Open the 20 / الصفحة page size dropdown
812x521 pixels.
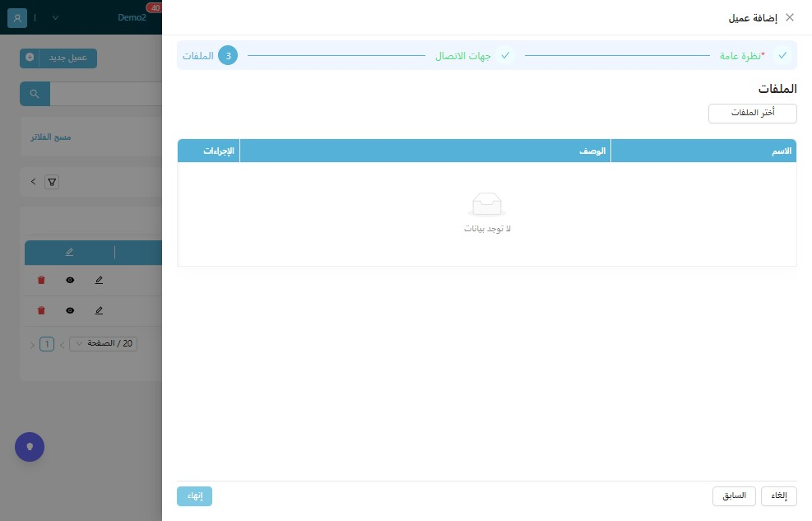(103, 344)
